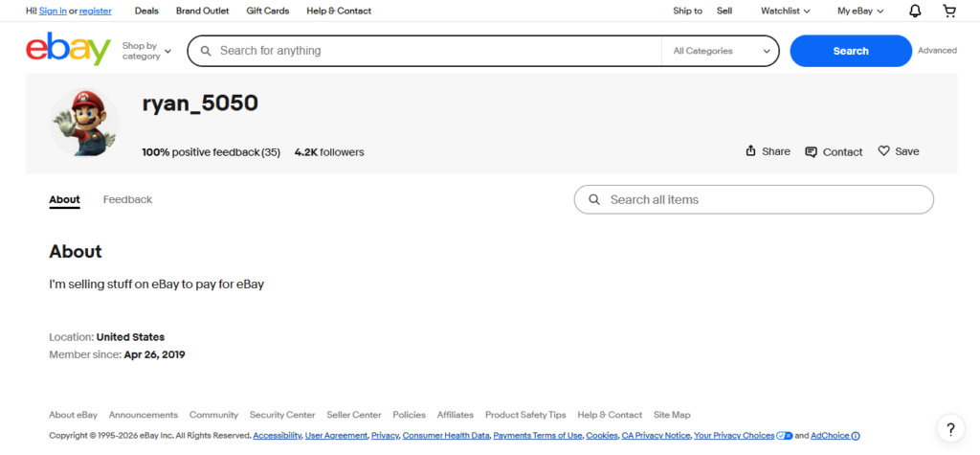This screenshot has width=980, height=455.
Task: Open Seller Center footer link
Action: coord(354,415)
